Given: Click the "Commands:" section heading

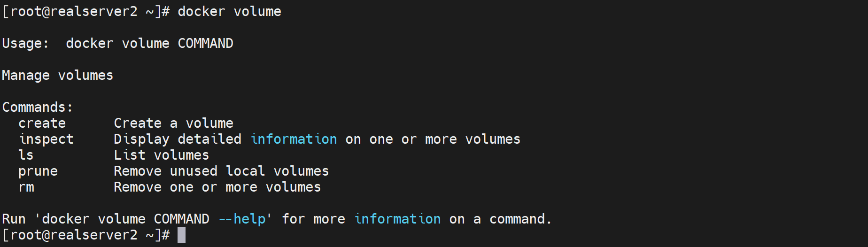Looking at the screenshot, I should click(38, 108).
